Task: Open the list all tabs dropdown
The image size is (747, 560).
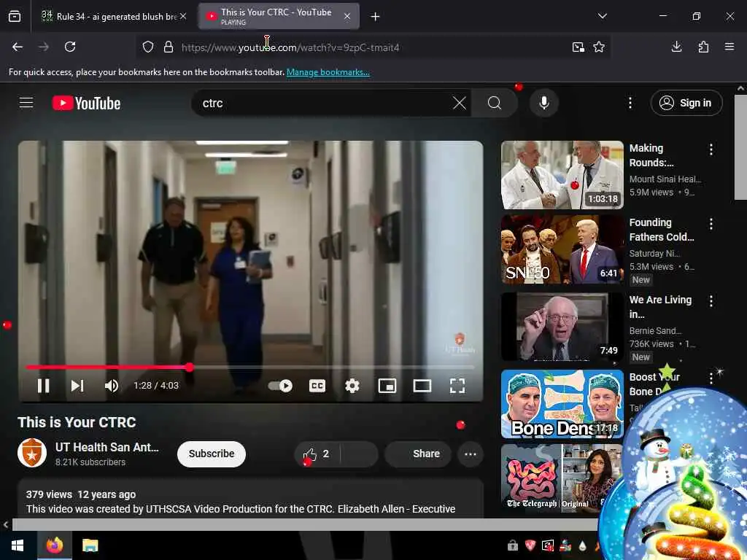Action: point(602,16)
